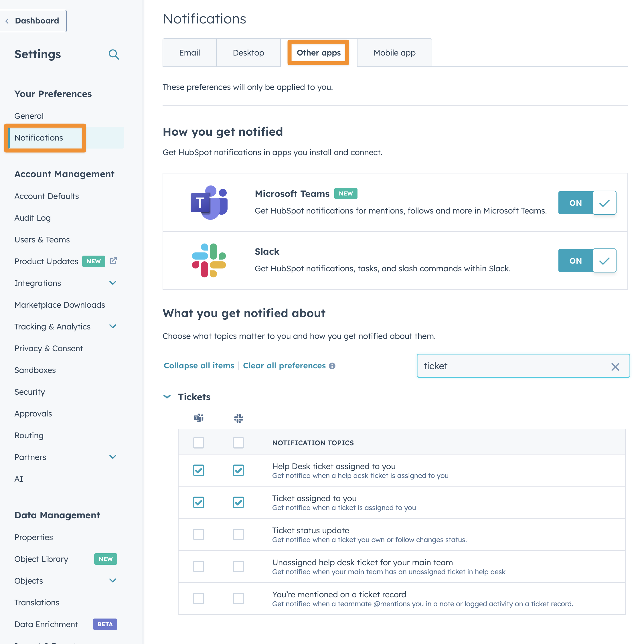Turn off Slack notifications toggle
Image resolution: width=644 pixels, height=644 pixels.
pyautogui.click(x=587, y=261)
